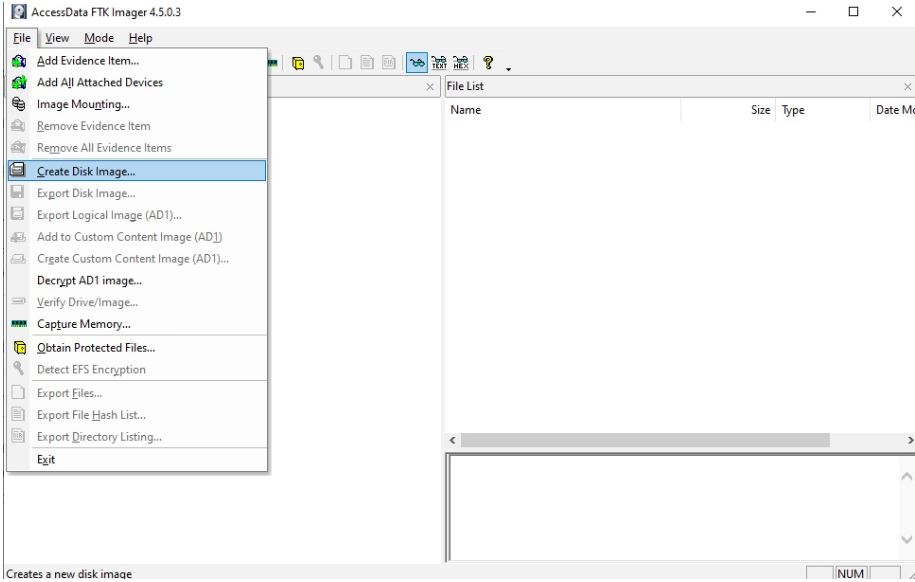Viewport: 915px width, 582px height.
Task: Select Capture Memory menu item
Action: tap(137, 324)
